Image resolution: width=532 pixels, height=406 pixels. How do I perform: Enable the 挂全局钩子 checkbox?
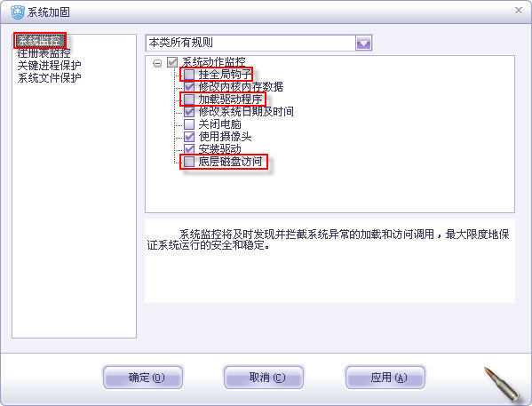(189, 74)
